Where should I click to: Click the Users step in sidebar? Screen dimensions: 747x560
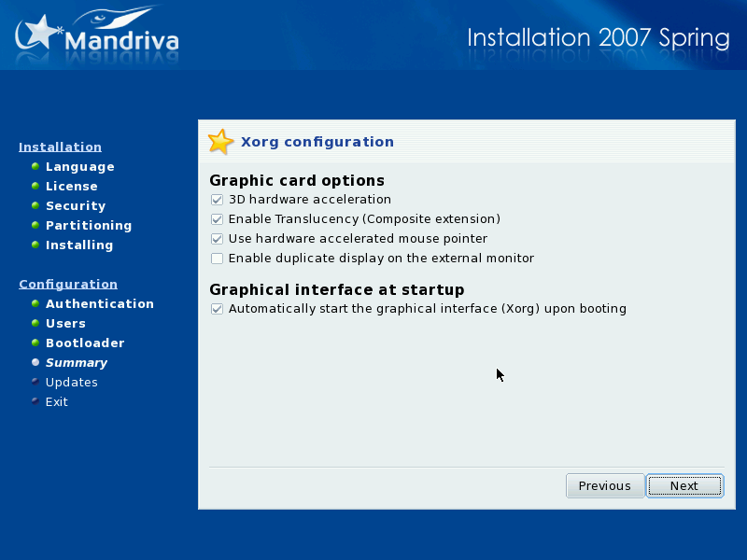pos(65,323)
